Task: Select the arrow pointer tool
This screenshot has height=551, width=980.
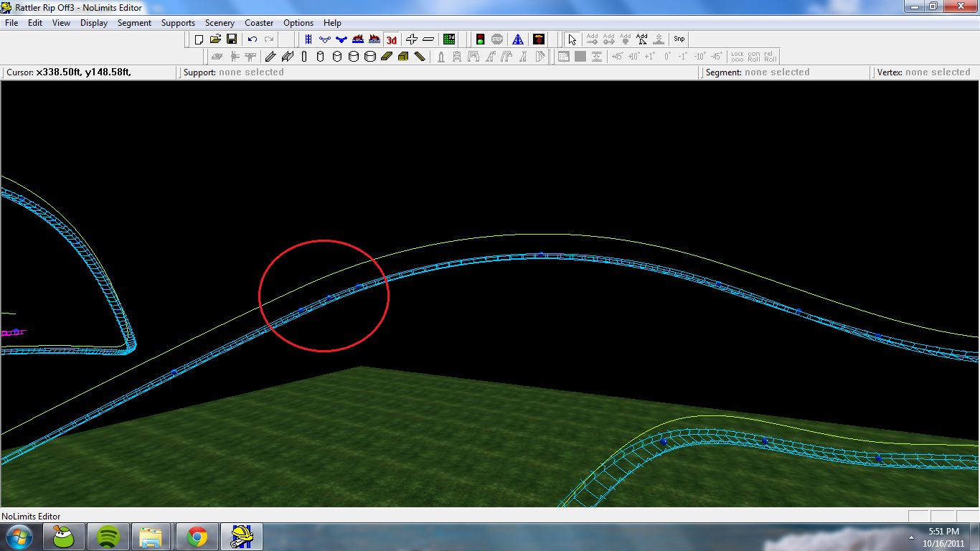Action: pyautogui.click(x=572, y=39)
